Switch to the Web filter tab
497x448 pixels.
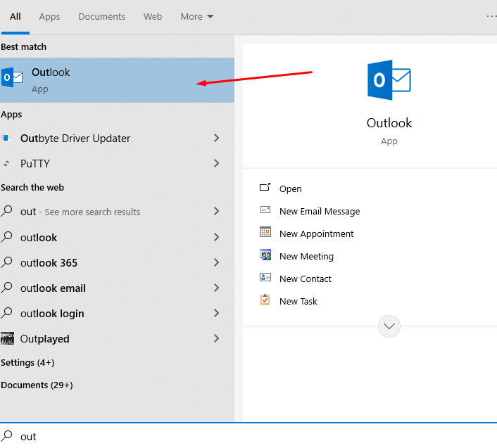[153, 16]
